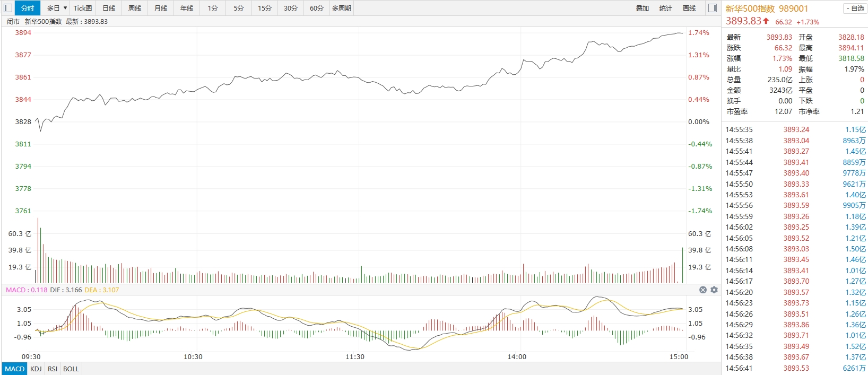This screenshot has height=375, width=868.
Task: Open the 多日 multi-day dropdown
Action: [x=57, y=8]
